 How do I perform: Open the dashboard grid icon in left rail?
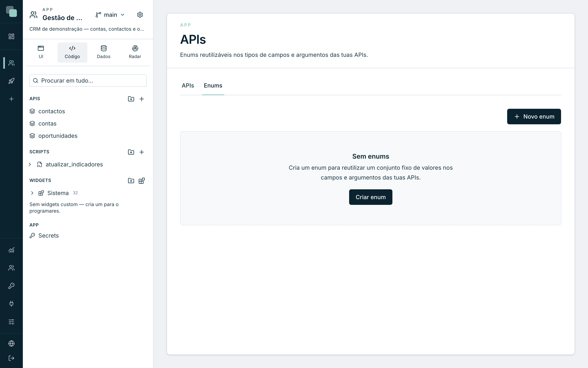pos(11,37)
